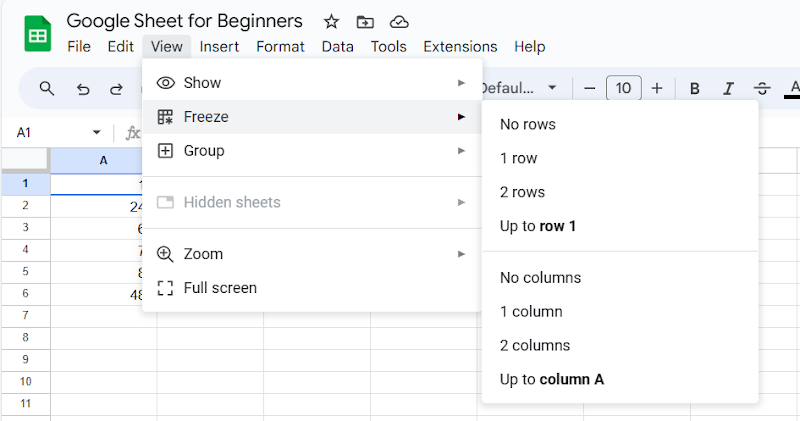Viewport: 800px width, 421px height.
Task: Open the Tools menu
Action: [x=389, y=46]
